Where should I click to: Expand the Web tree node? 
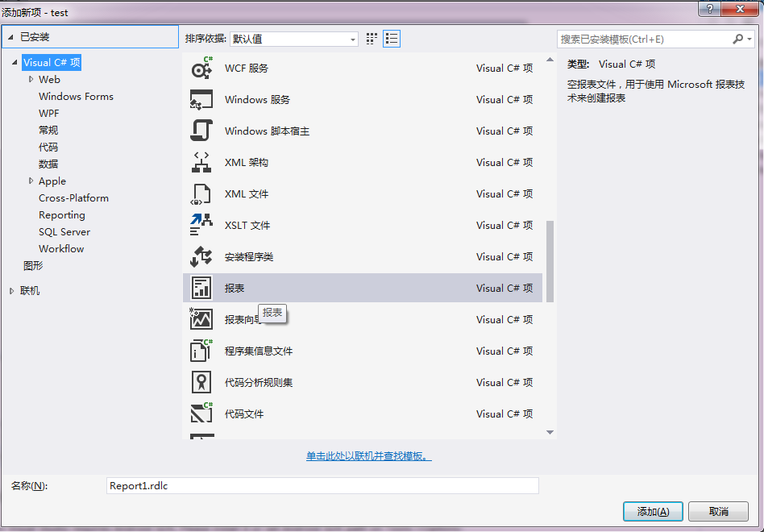click(x=31, y=80)
